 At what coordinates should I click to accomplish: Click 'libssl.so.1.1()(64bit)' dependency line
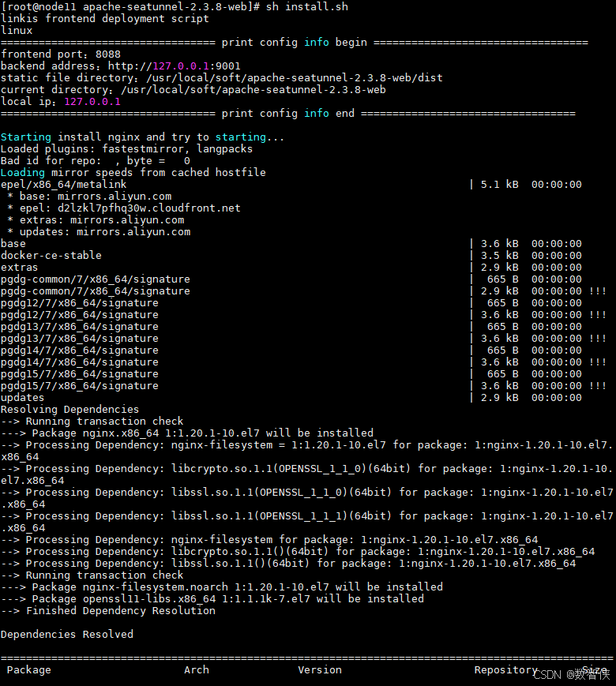tap(288, 563)
